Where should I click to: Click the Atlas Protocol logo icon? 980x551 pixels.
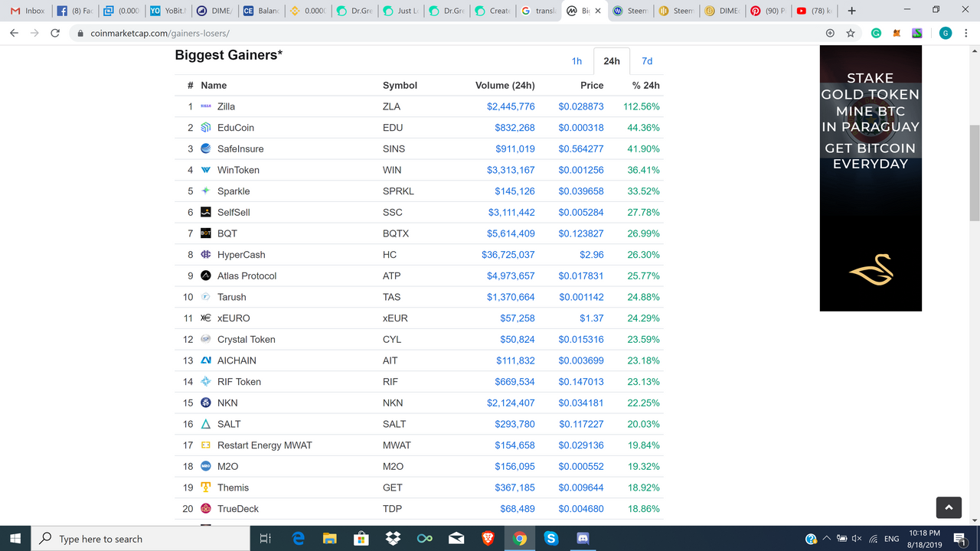[206, 275]
